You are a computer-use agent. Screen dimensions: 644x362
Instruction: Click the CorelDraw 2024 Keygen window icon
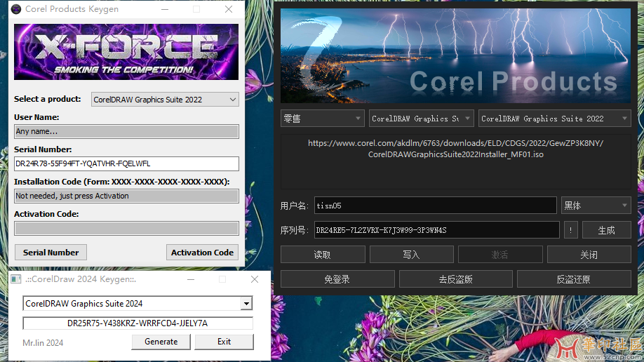[16, 279]
